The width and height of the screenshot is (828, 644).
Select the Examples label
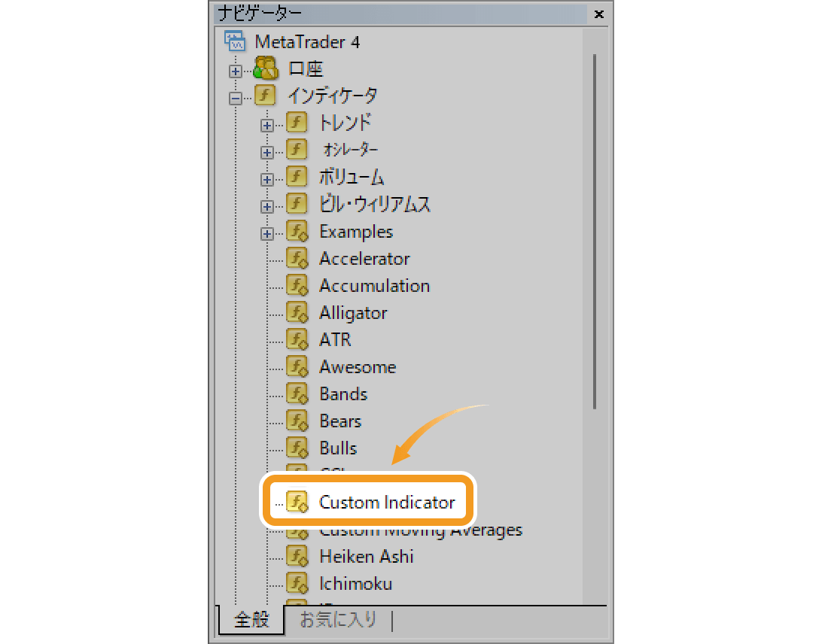[357, 232]
